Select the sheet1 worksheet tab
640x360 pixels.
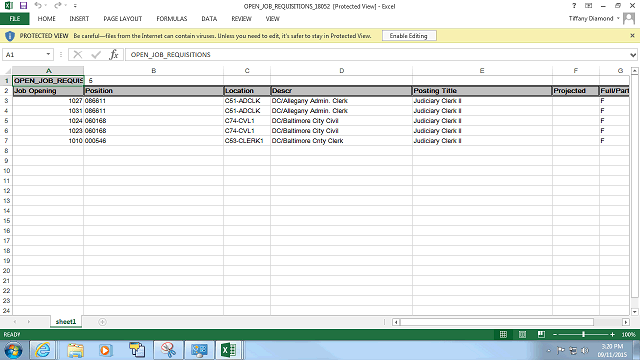pos(66,322)
